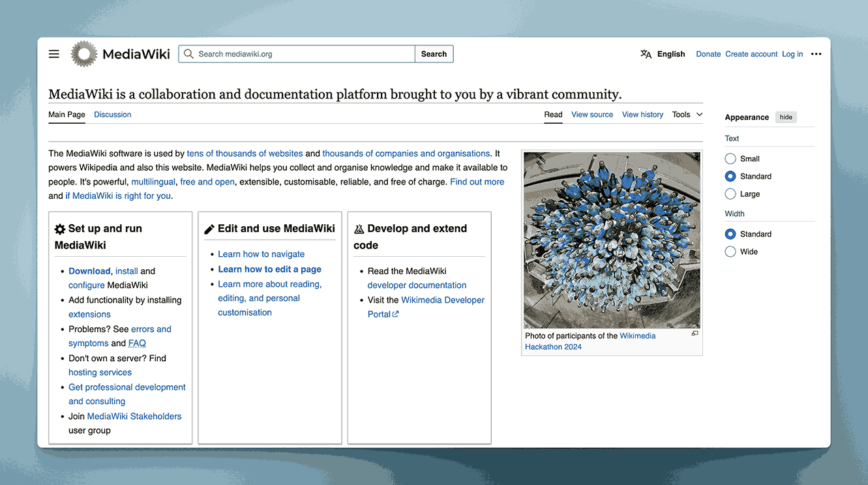This screenshot has width=868, height=485.
Task: Click the MediaWiki sunflower logo
Action: pos(83,54)
